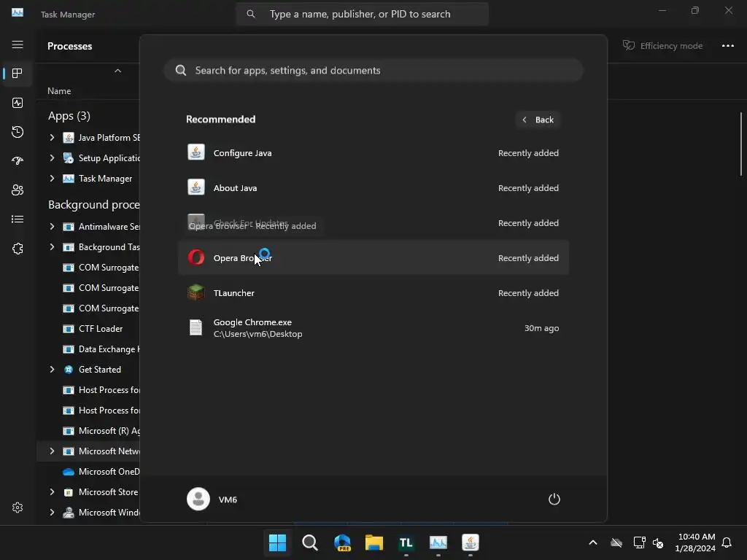Click the muted volume tray icon
Image resolution: width=747 pixels, height=560 pixels.
click(x=658, y=542)
